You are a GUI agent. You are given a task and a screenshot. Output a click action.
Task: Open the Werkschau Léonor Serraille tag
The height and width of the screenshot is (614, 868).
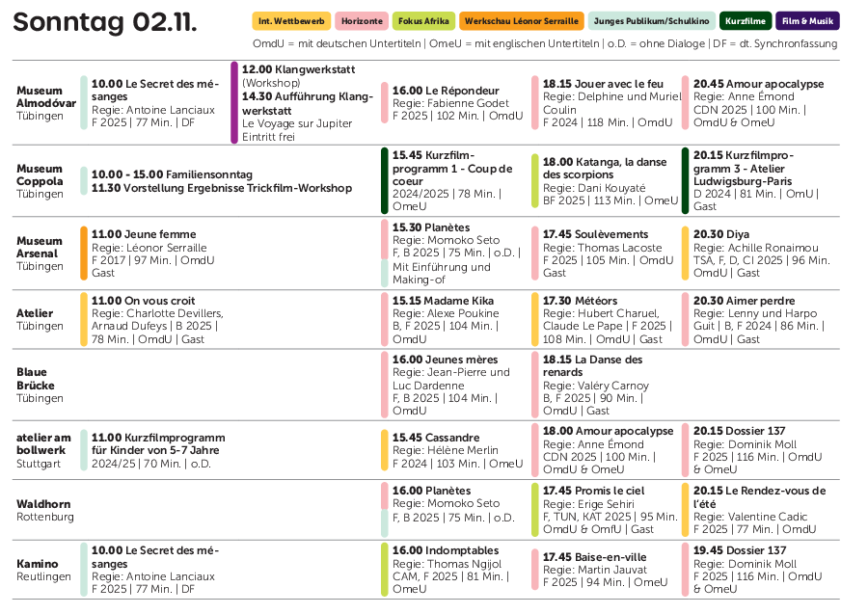click(522, 20)
